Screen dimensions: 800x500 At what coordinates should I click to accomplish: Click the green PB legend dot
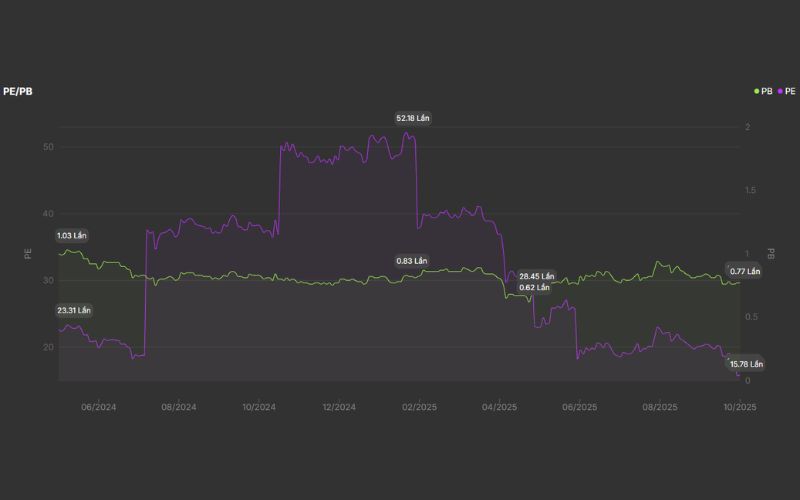756,91
